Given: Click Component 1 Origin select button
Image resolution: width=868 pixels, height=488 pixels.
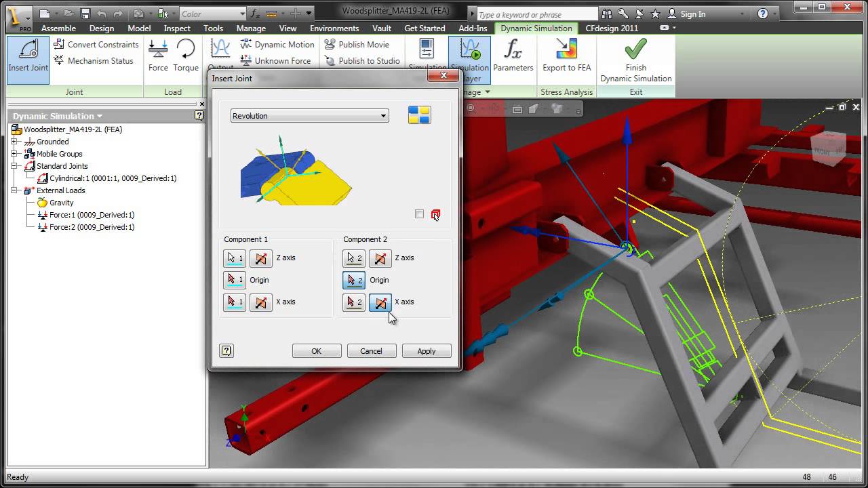Looking at the screenshot, I should (235, 280).
